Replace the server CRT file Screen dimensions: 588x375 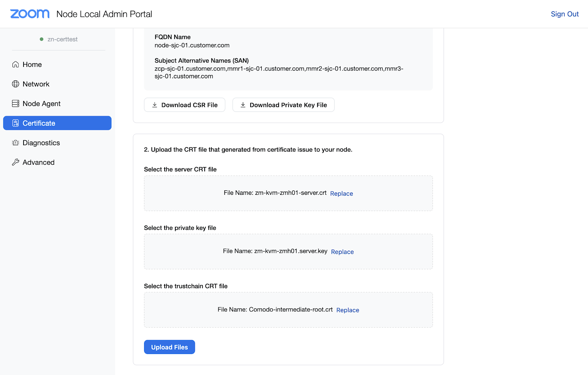coord(341,193)
